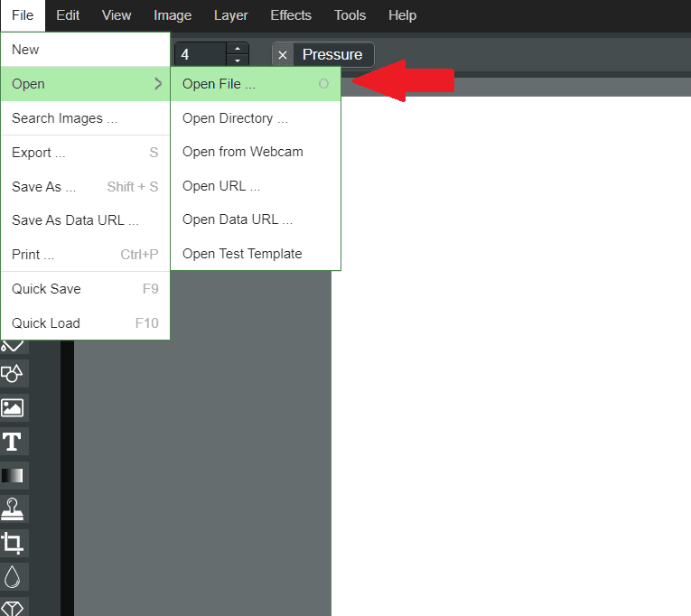
Task: Select the Text tool
Action: pyautogui.click(x=14, y=442)
